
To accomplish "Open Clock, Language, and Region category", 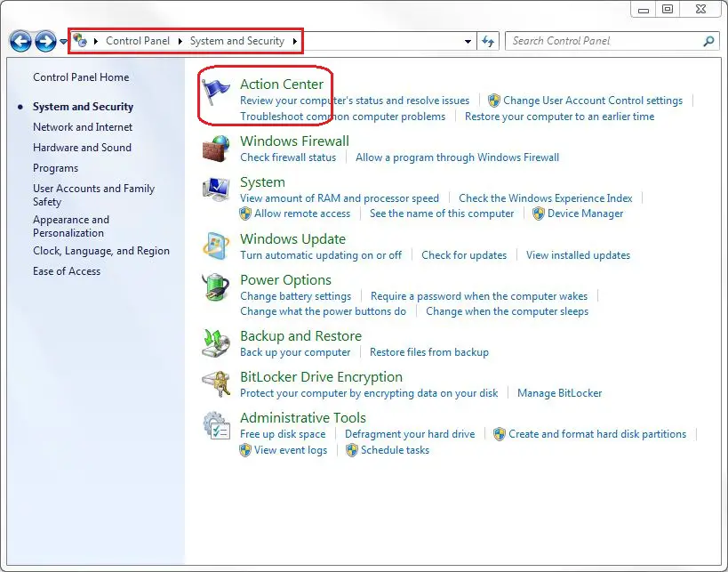I will coord(100,251).
